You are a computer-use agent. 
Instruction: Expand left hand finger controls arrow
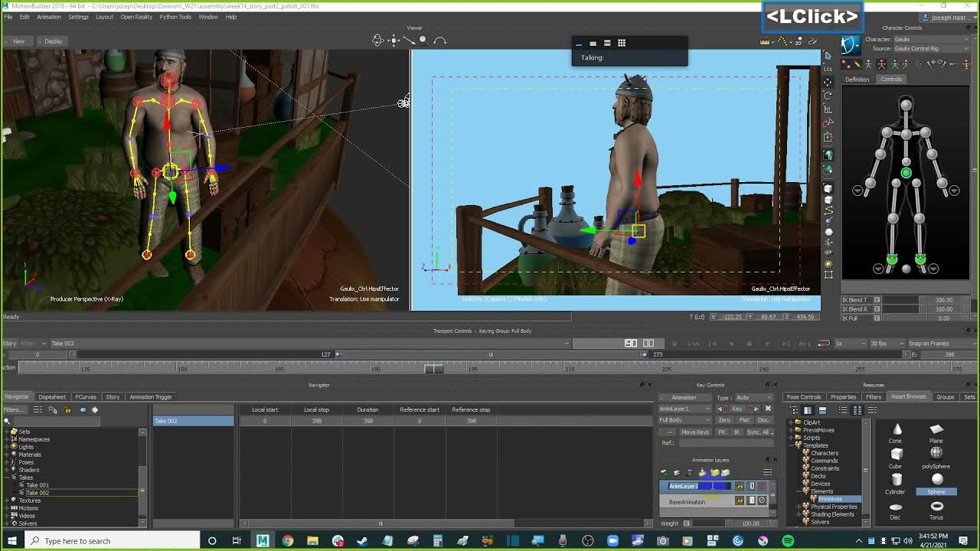[x=857, y=191]
